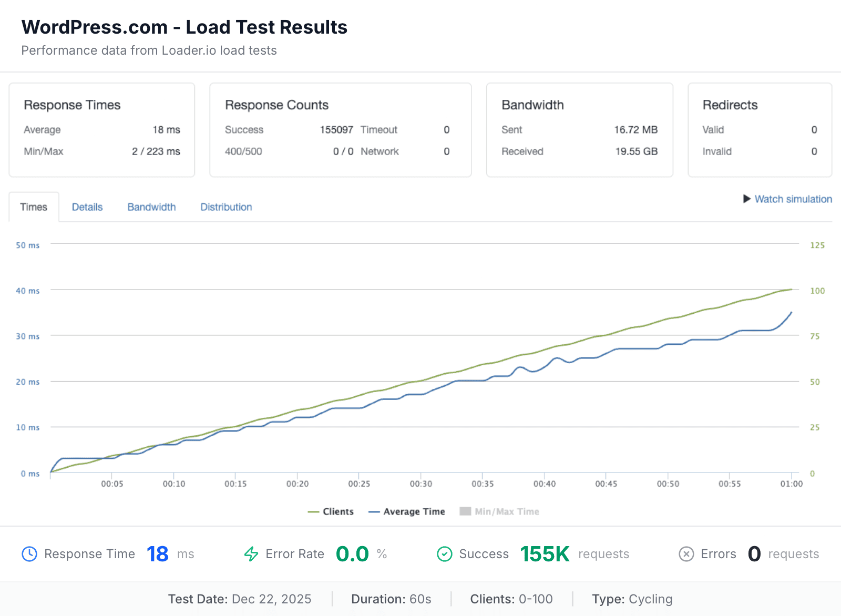Click the lightning bolt Error Rate icon

(252, 553)
